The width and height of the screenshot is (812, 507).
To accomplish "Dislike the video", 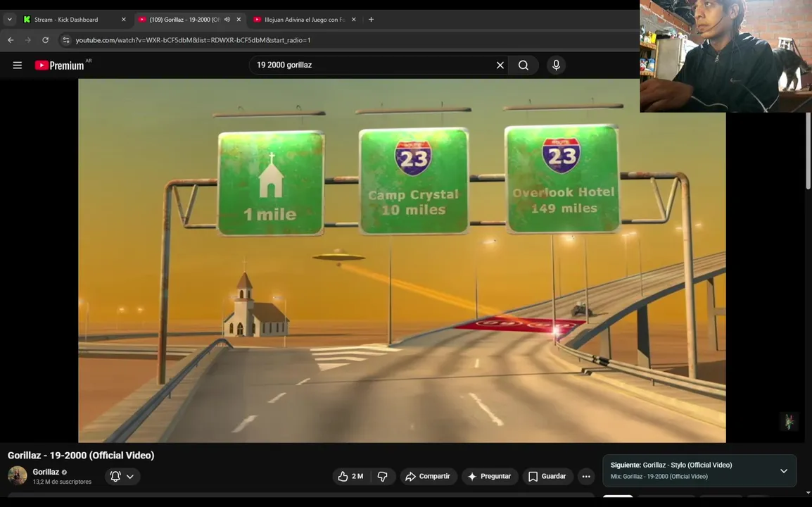I will coord(383,477).
